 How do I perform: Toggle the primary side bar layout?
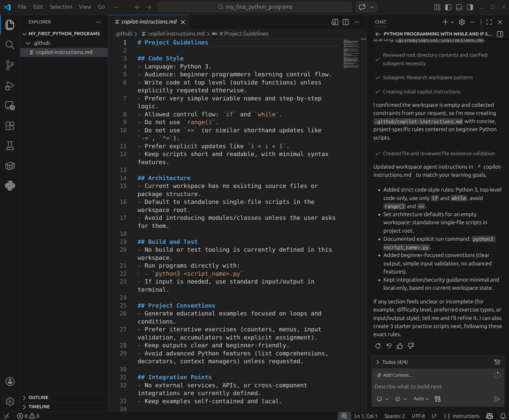click(x=448, y=7)
